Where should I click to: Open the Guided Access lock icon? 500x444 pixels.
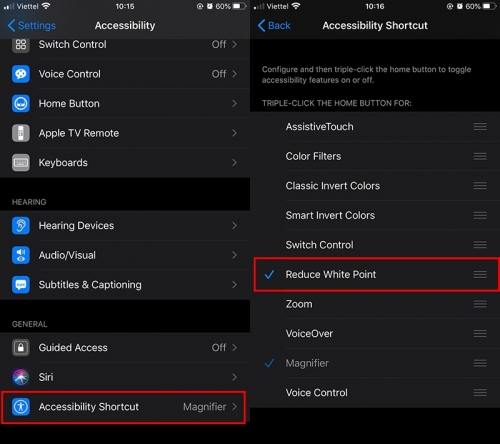tap(21, 348)
